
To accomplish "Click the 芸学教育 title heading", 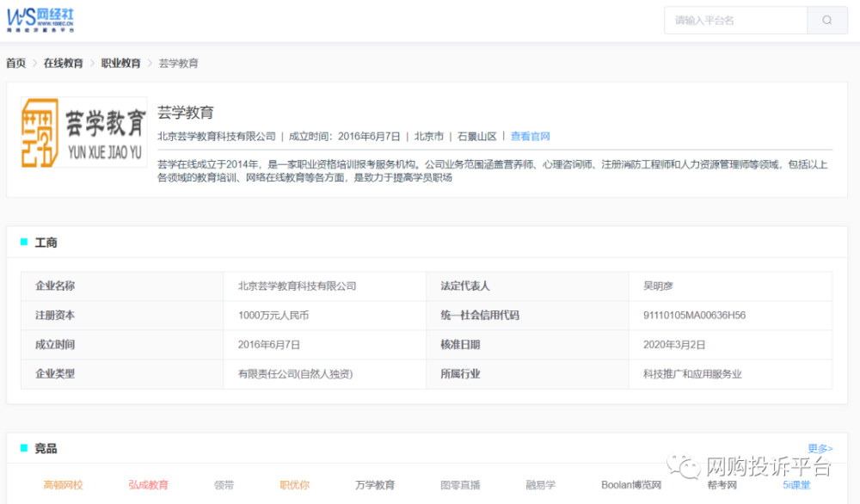I will (x=185, y=113).
